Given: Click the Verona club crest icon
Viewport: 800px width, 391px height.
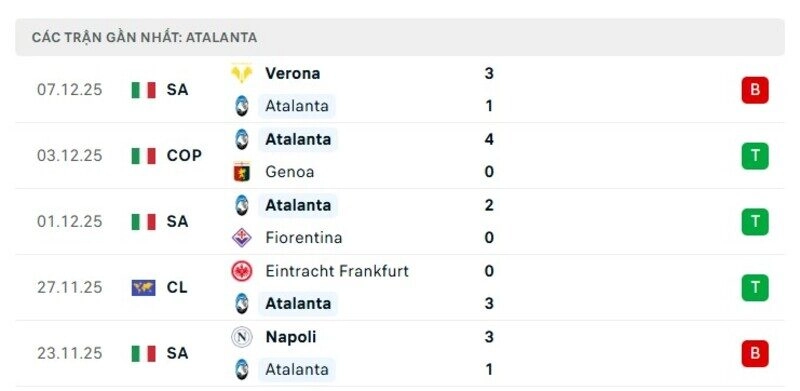Looking at the screenshot, I should 241,74.
